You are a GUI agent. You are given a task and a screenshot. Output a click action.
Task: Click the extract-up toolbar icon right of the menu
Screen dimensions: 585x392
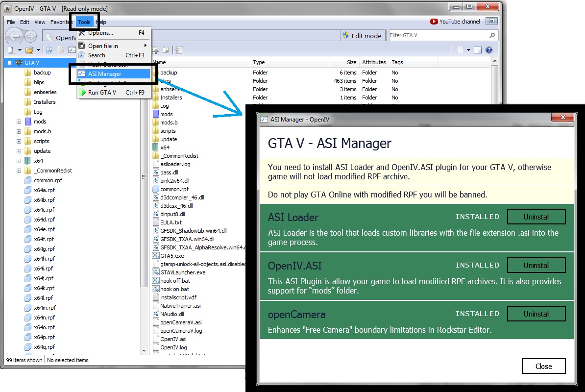[155, 50]
